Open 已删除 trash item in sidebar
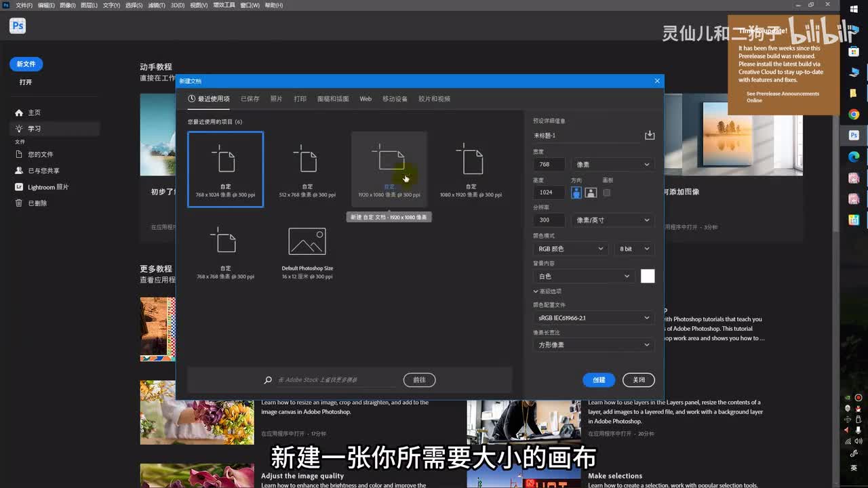 click(37, 203)
